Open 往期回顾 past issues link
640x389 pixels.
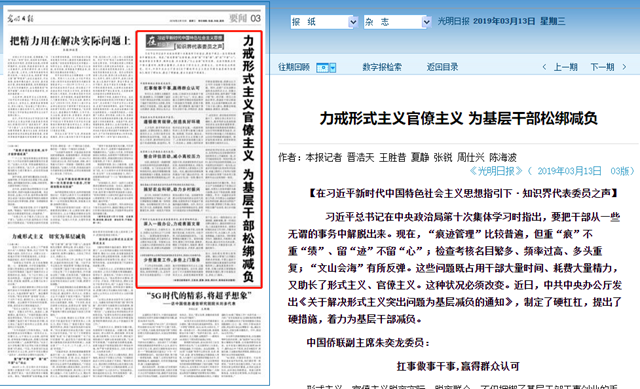pyautogui.click(x=294, y=67)
